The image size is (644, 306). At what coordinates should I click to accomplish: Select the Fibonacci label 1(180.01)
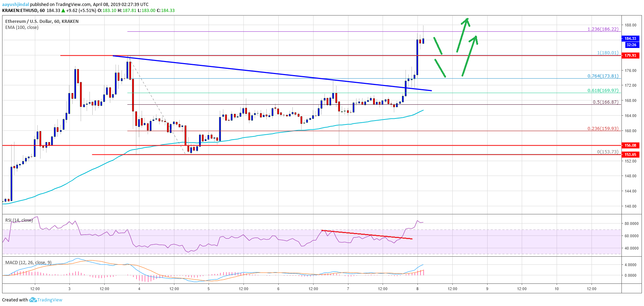pyautogui.click(x=608, y=53)
